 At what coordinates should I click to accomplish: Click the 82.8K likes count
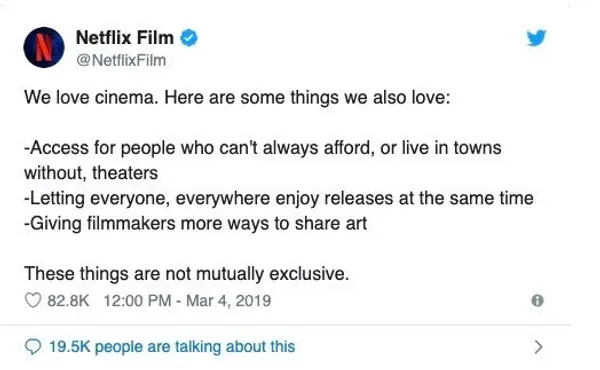(x=68, y=301)
